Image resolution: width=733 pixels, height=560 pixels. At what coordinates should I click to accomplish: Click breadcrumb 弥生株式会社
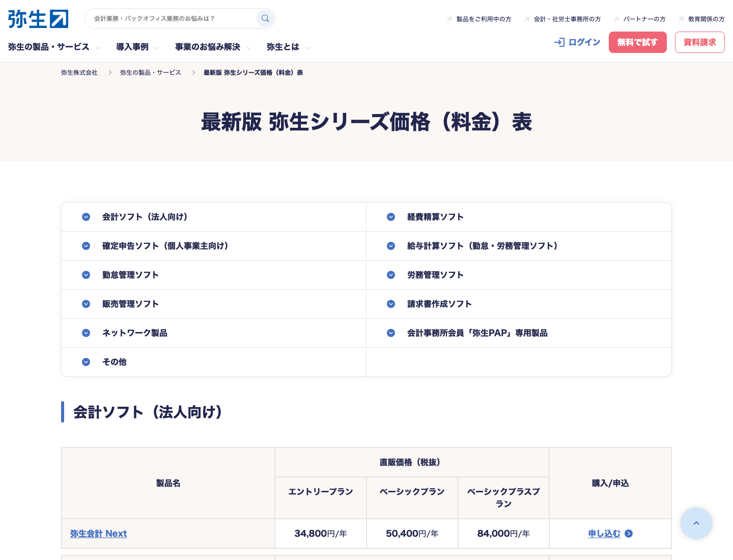coord(79,73)
